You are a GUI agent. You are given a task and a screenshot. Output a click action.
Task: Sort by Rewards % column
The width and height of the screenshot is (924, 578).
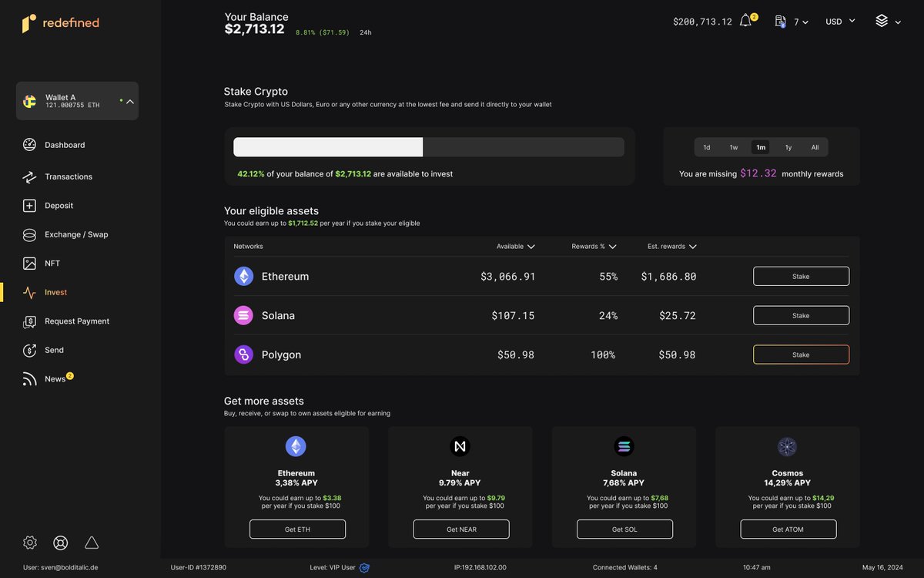click(x=594, y=247)
